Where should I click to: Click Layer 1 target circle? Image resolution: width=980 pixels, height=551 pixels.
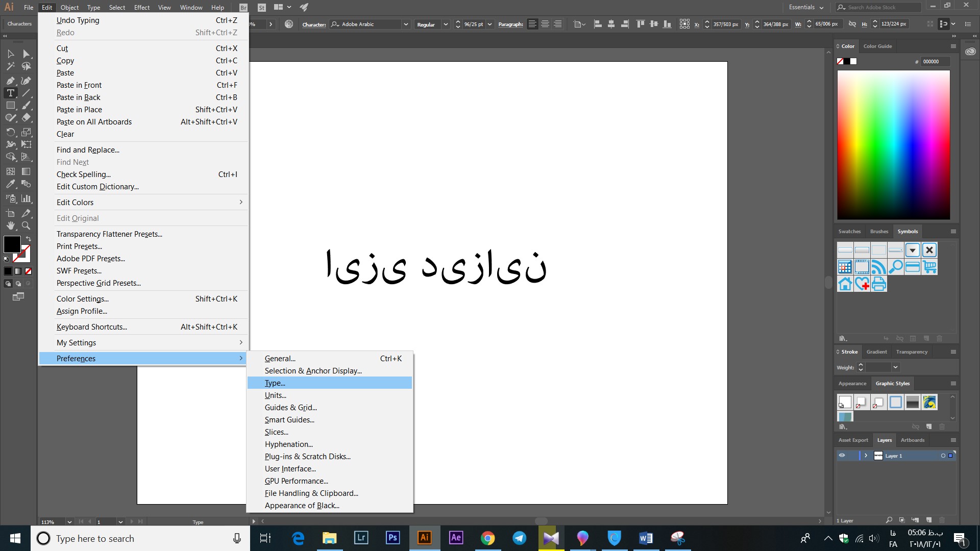point(943,456)
